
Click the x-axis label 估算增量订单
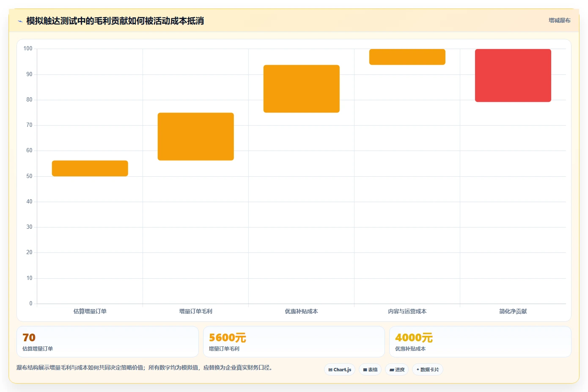pos(90,311)
